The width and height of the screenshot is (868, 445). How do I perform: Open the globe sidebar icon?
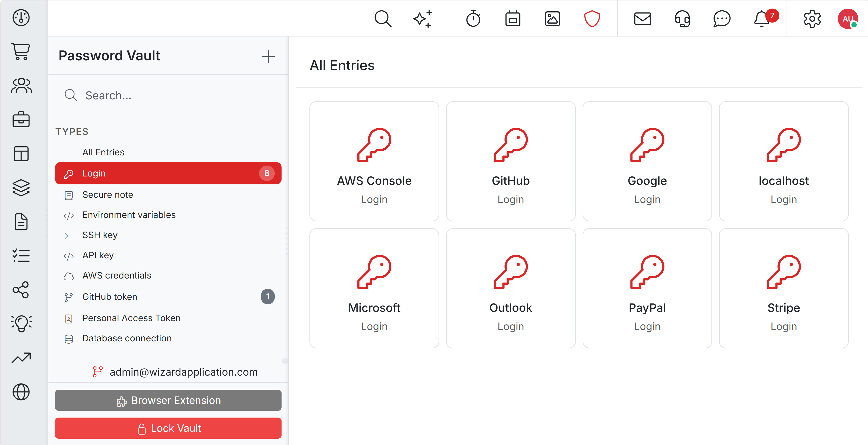click(21, 392)
